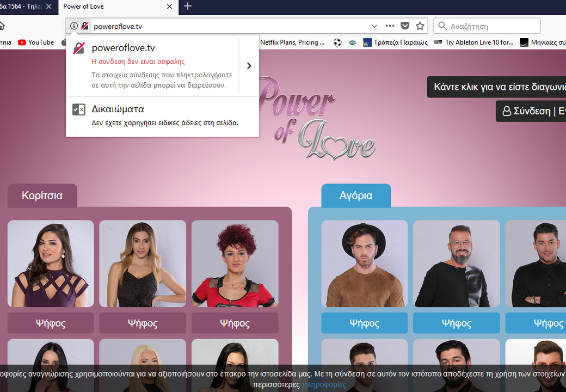The image size is (566, 392).
Task: Click the Δικαιώματα heading in popup
Action: coord(118,109)
